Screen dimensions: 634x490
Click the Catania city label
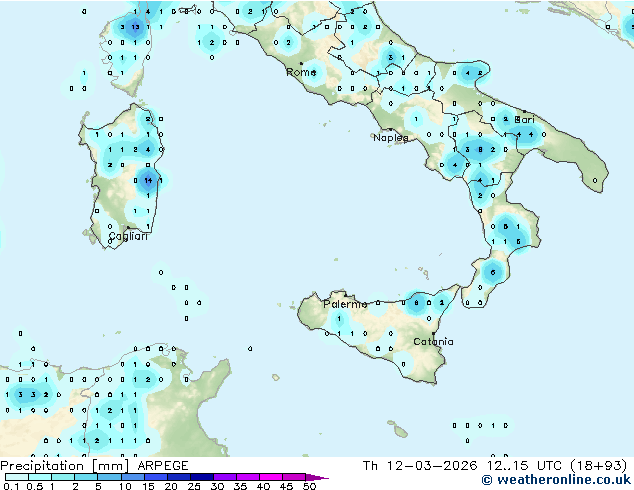pyautogui.click(x=433, y=342)
